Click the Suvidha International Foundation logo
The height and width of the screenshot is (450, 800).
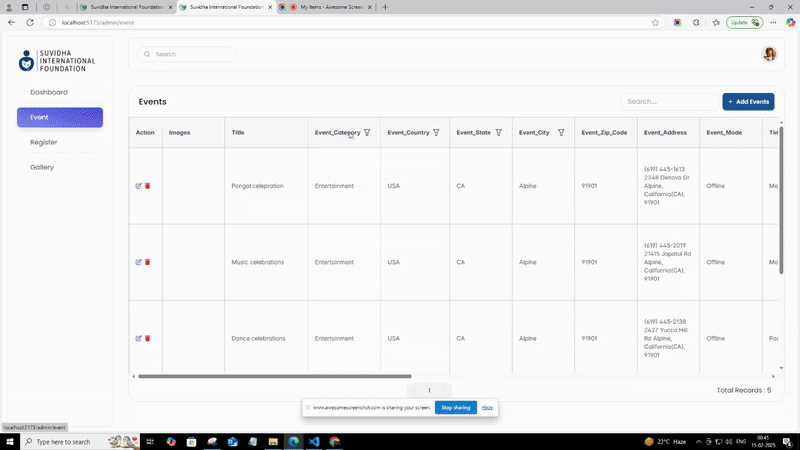pyautogui.click(x=57, y=61)
